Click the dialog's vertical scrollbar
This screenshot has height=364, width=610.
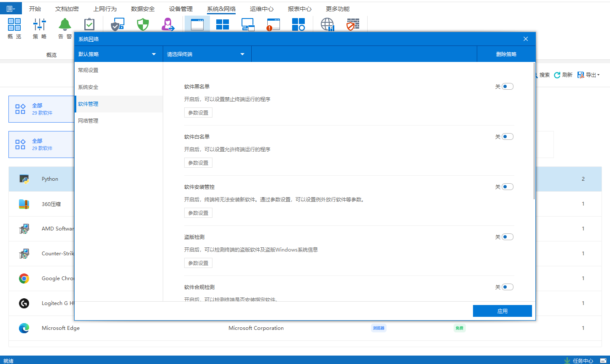pos(534,131)
